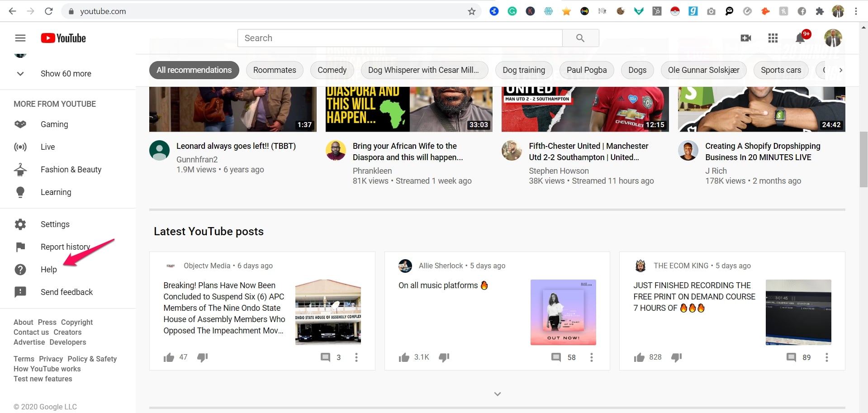Open Chrome extensions puzzle icon
Screen dimensions: 868x413
click(x=820, y=11)
